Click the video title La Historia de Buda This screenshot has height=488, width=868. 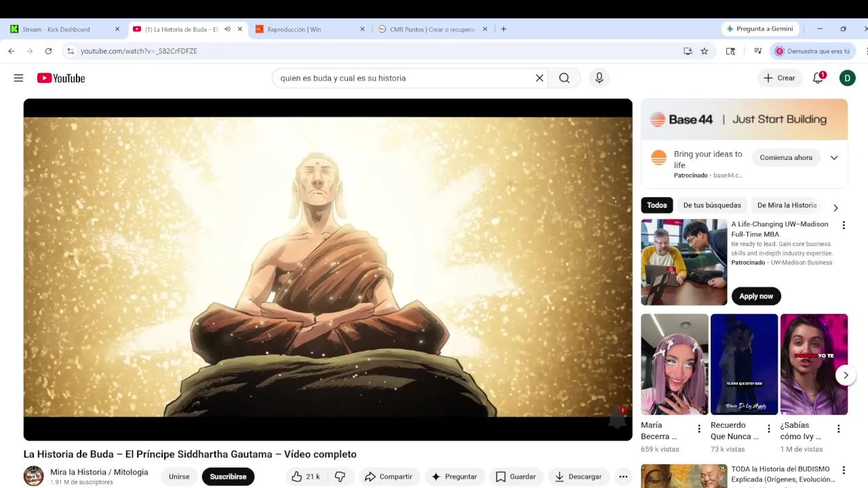tap(190, 454)
